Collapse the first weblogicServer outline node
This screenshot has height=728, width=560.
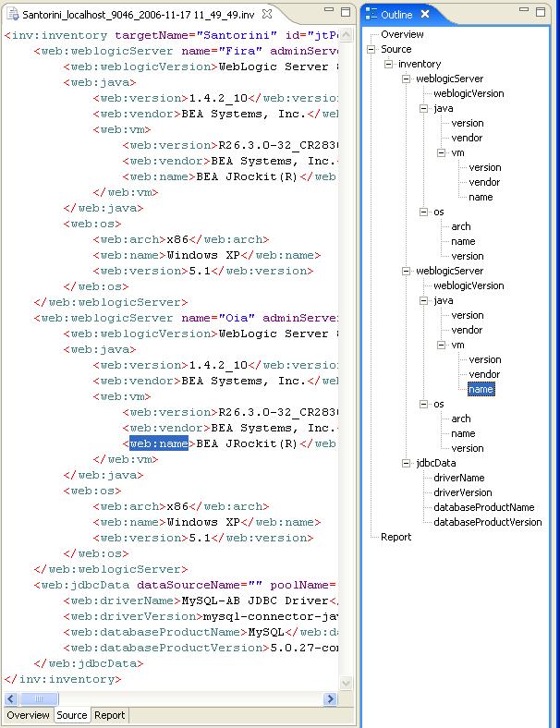[x=407, y=79]
